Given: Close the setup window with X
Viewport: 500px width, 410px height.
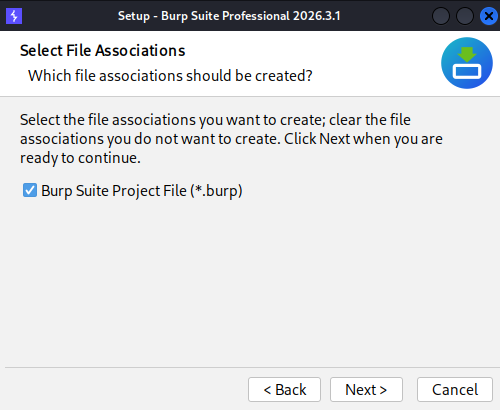Looking at the screenshot, I should pyautogui.click(x=488, y=16).
